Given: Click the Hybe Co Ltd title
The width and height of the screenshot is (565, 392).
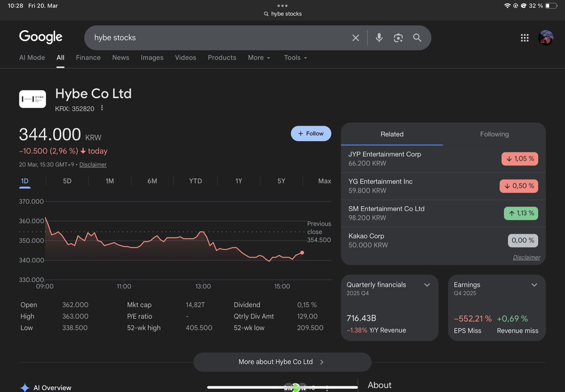Looking at the screenshot, I should tap(93, 94).
